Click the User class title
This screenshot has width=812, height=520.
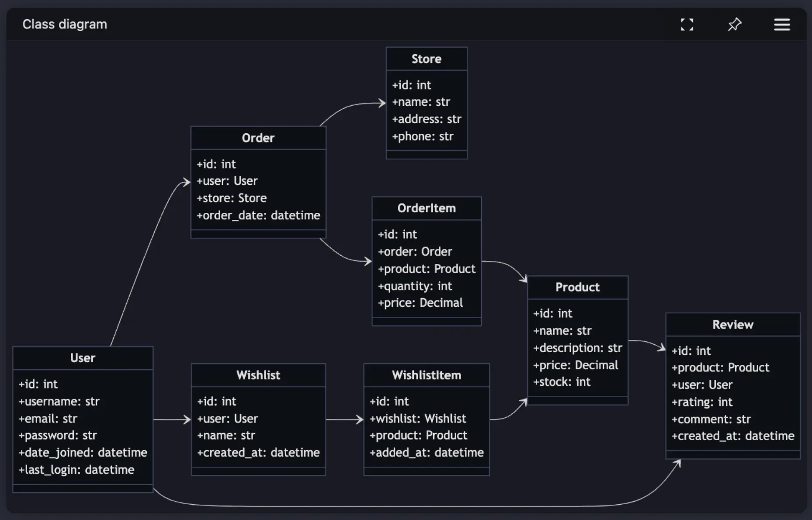point(83,358)
